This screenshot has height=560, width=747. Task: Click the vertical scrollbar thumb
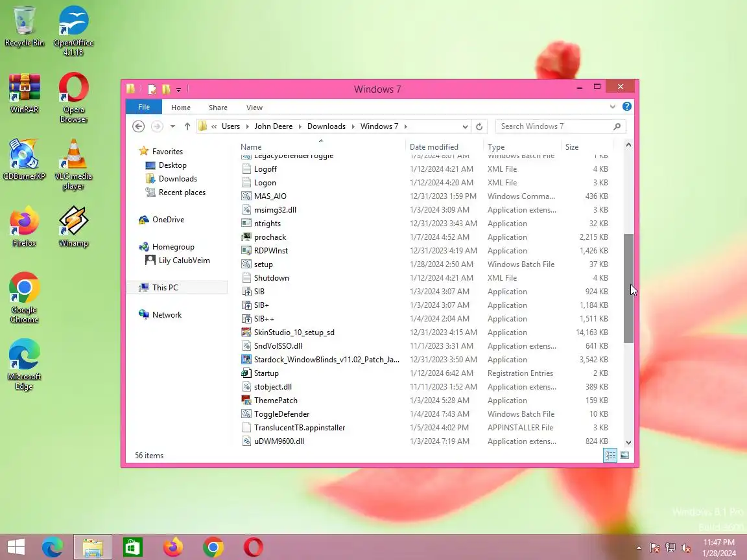pyautogui.click(x=628, y=288)
